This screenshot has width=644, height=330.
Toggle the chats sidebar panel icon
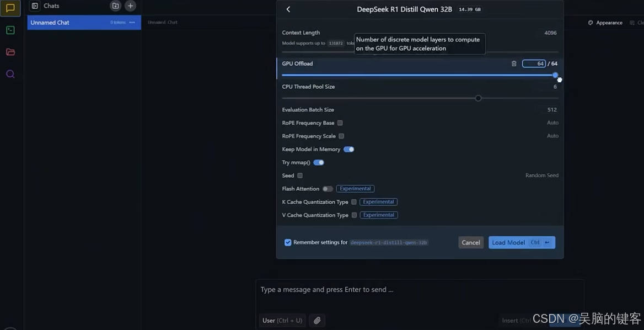pyautogui.click(x=35, y=6)
